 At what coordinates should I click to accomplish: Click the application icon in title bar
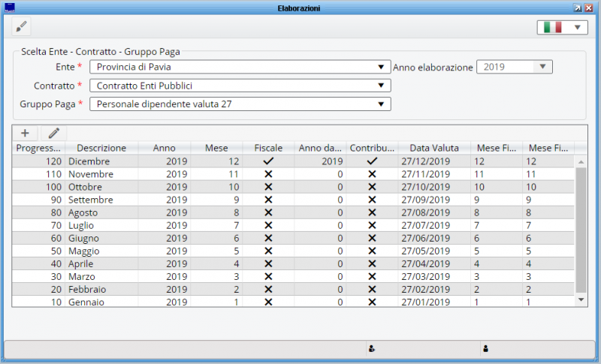[x=9, y=8]
